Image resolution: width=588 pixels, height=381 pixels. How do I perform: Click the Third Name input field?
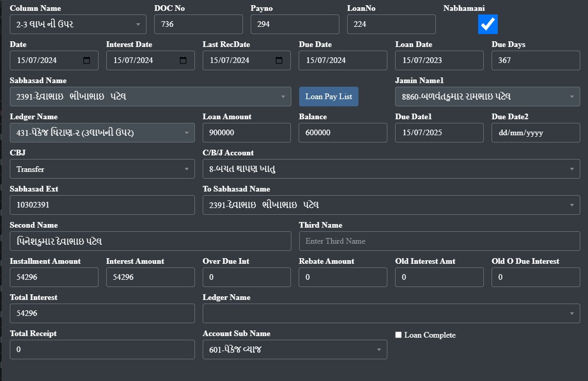(x=439, y=241)
